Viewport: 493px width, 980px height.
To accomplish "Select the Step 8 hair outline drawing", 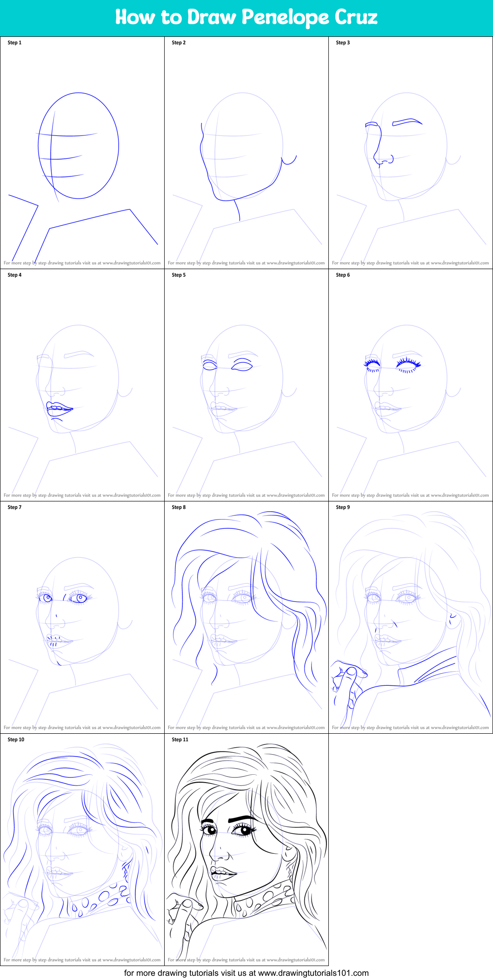I will click(x=246, y=618).
